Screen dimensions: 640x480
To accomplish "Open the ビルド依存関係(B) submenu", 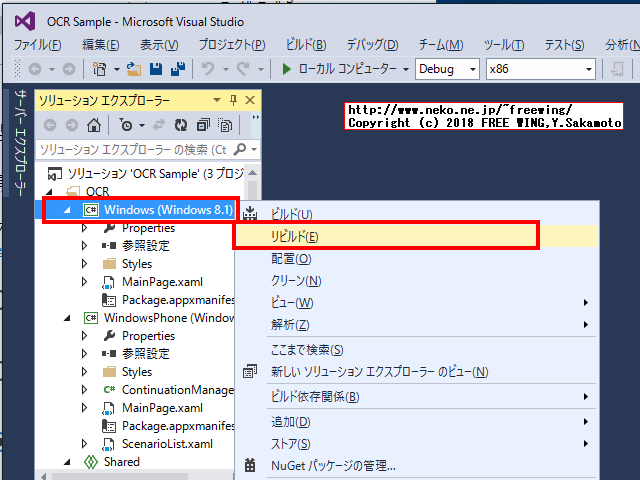I will tap(416, 397).
